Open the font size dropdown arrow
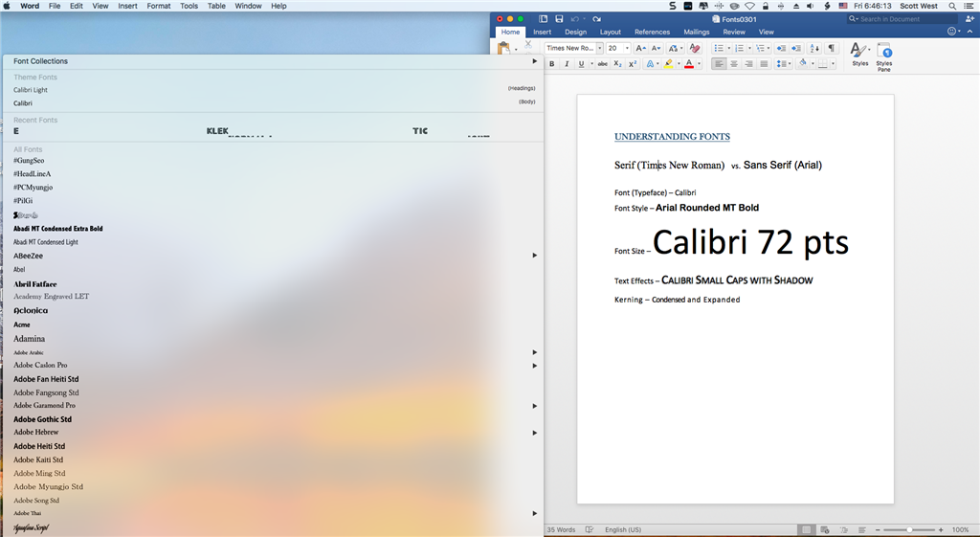This screenshot has width=980, height=537. (x=627, y=48)
